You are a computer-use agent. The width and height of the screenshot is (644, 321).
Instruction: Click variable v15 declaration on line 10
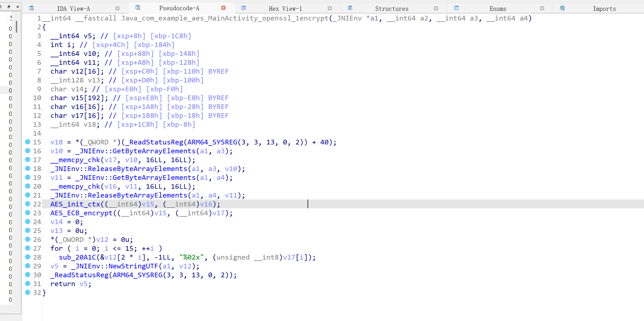[x=77, y=98]
